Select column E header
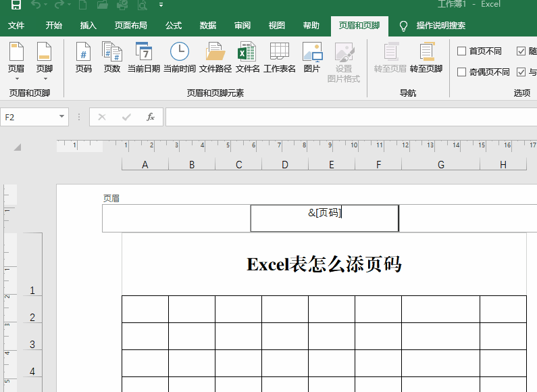The width and height of the screenshot is (537, 392). point(332,165)
